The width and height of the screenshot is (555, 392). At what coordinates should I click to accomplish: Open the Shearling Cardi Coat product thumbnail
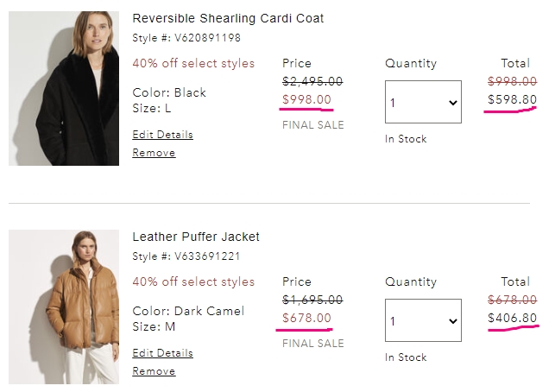(x=64, y=88)
